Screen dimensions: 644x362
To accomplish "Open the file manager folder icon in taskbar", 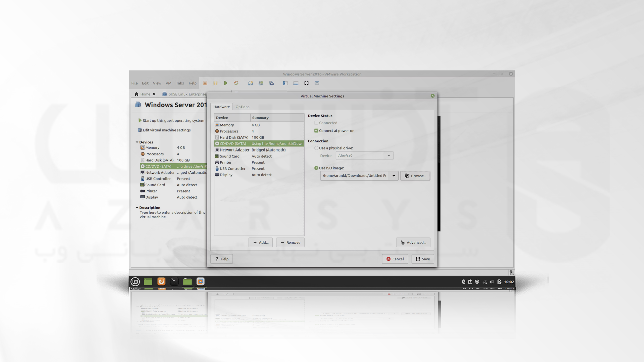I will (x=187, y=282).
